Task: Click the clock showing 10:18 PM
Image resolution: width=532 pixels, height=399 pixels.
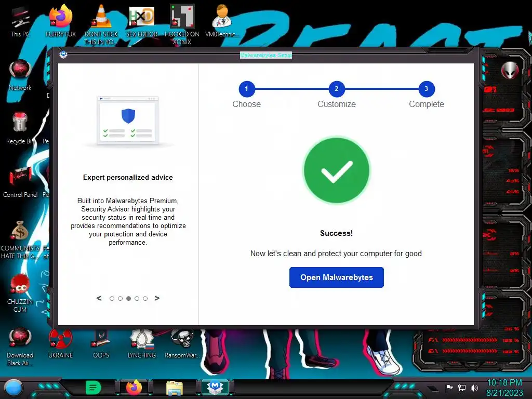Action: click(x=504, y=383)
